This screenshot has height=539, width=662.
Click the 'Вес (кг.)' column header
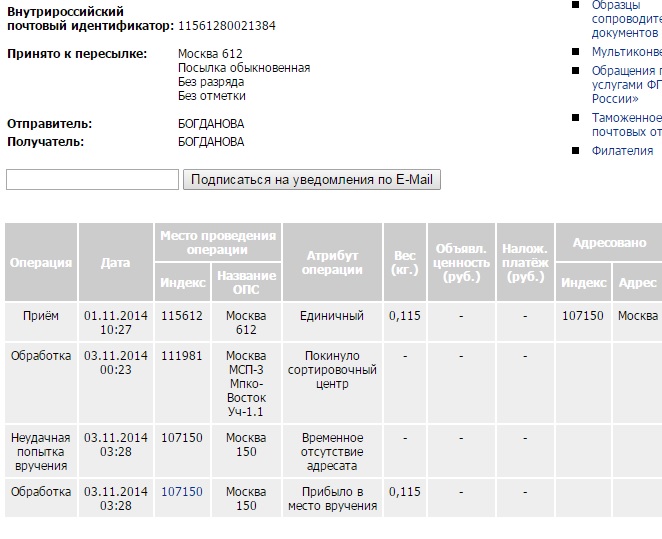pyautogui.click(x=405, y=262)
